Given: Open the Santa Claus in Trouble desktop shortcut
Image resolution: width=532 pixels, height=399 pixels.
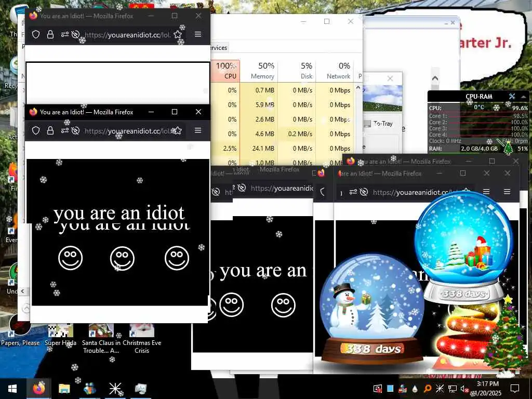Looking at the screenshot, I should (x=101, y=339).
